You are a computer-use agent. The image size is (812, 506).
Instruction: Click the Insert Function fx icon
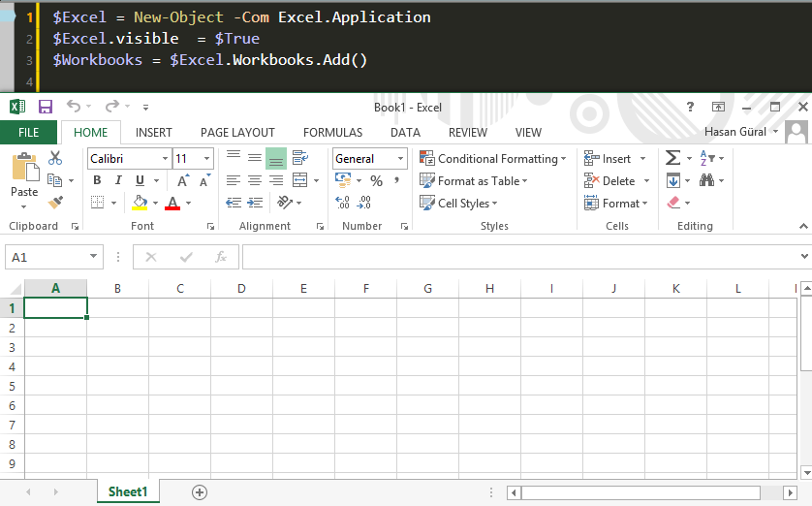[221, 257]
